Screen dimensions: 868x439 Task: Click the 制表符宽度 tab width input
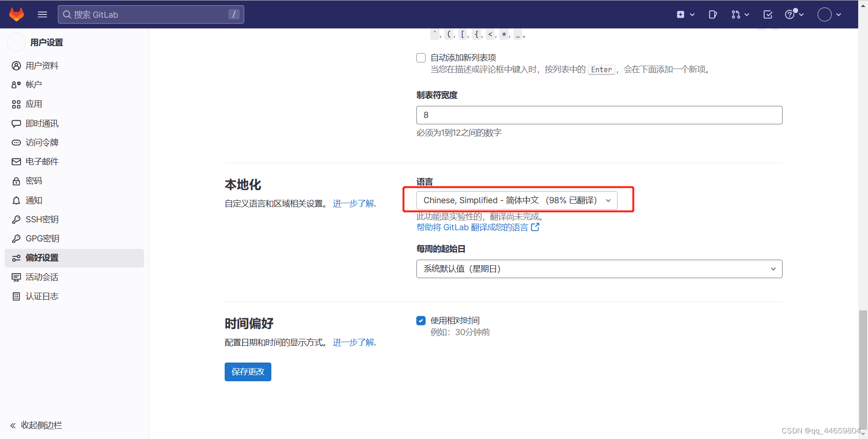click(x=599, y=115)
